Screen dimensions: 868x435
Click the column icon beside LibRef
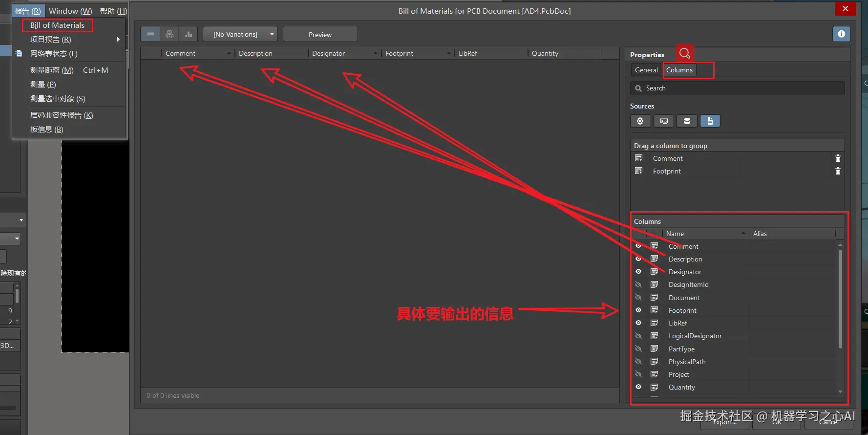(654, 323)
